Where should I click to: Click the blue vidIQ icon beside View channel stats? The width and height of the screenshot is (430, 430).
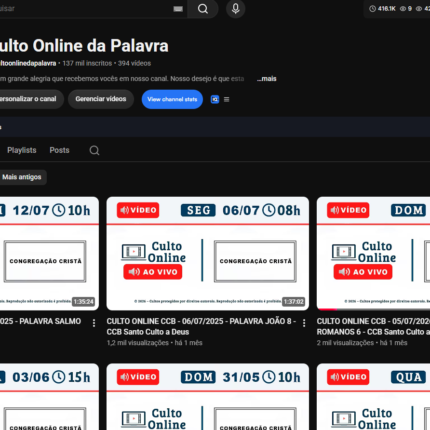[x=215, y=99]
